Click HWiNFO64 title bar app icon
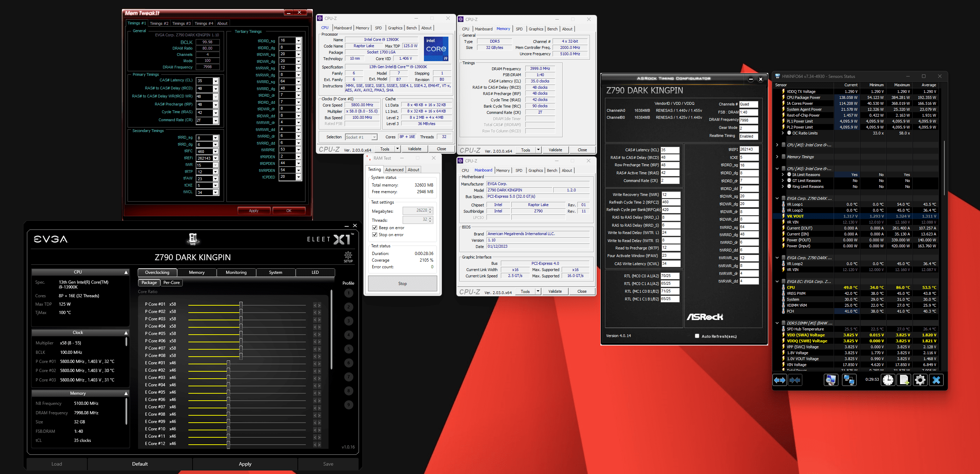This screenshot has width=980, height=474. (778, 76)
